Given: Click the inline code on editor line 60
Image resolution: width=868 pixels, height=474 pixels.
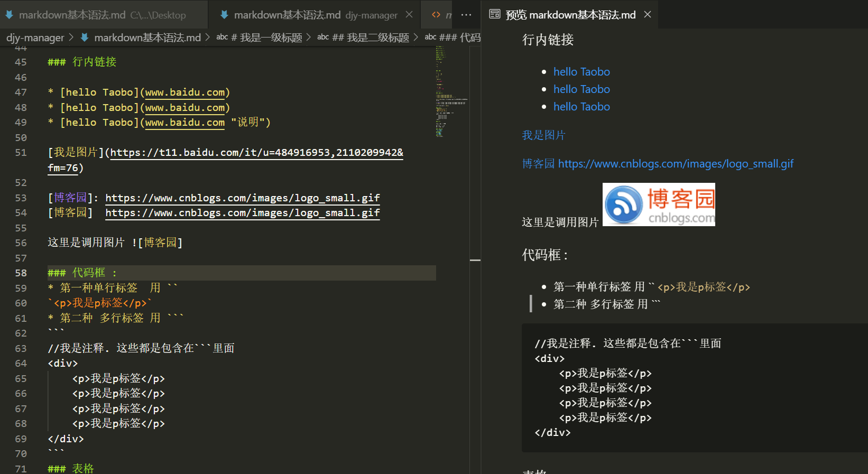Looking at the screenshot, I should click(x=100, y=303).
